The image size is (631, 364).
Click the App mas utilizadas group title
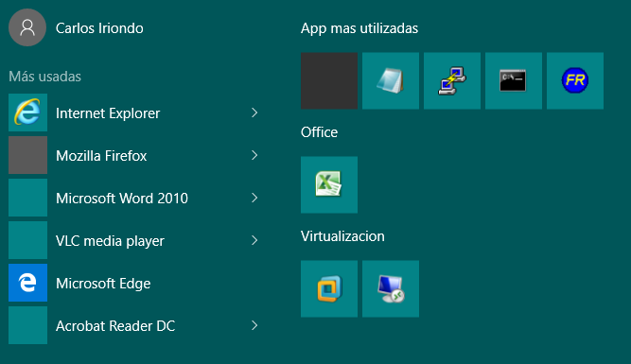359,28
